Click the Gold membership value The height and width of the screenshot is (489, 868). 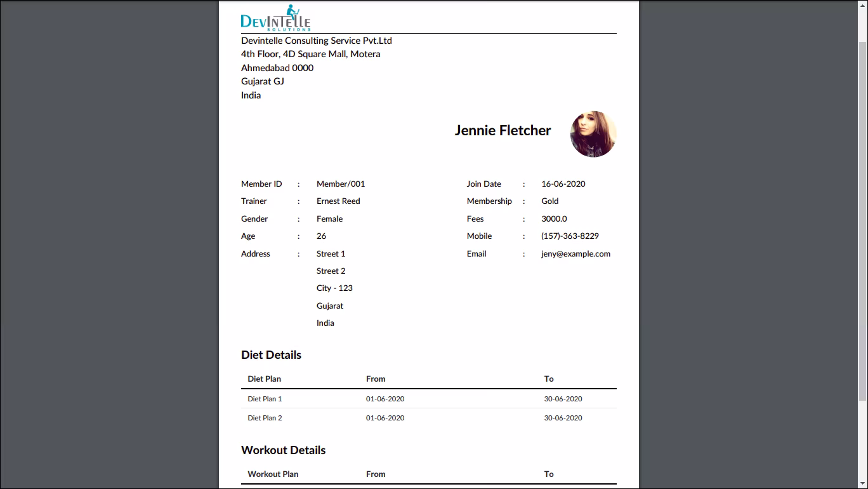pos(549,201)
